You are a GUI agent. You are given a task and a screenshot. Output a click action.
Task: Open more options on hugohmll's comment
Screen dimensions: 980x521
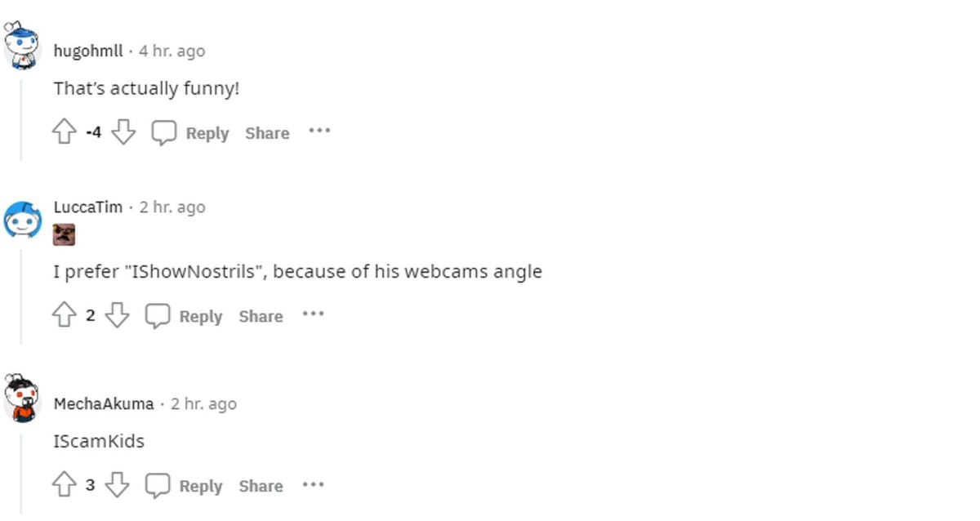click(x=319, y=131)
